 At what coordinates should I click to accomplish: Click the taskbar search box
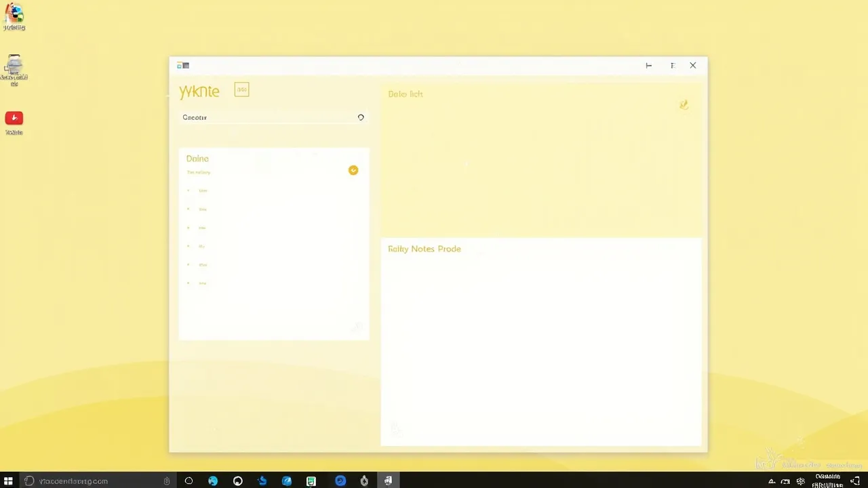pos(97,481)
